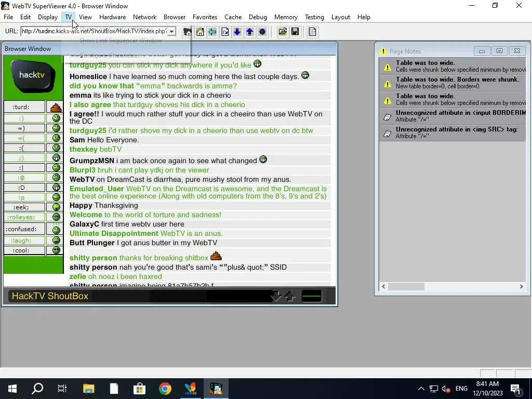Image resolution: width=532 pixels, height=399 pixels.
Task: Click the scroll-down arrow in HackTV status bar
Action: click(276, 296)
